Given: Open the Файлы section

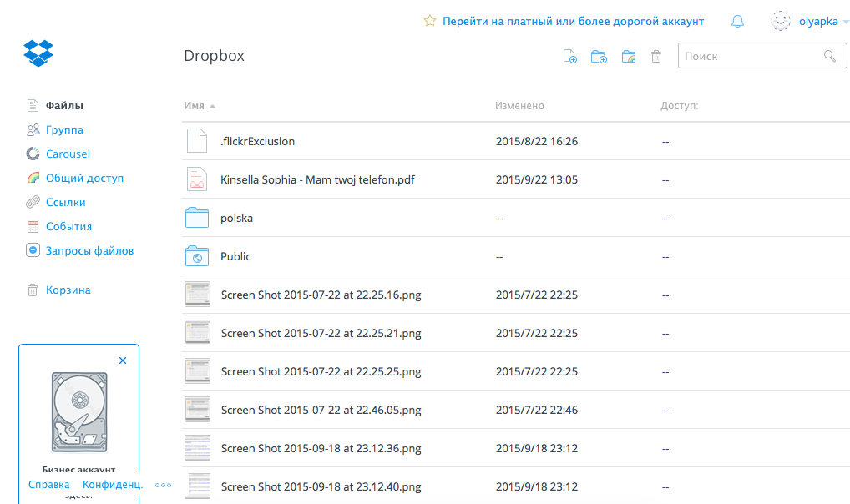Looking at the screenshot, I should pyautogui.click(x=64, y=106).
